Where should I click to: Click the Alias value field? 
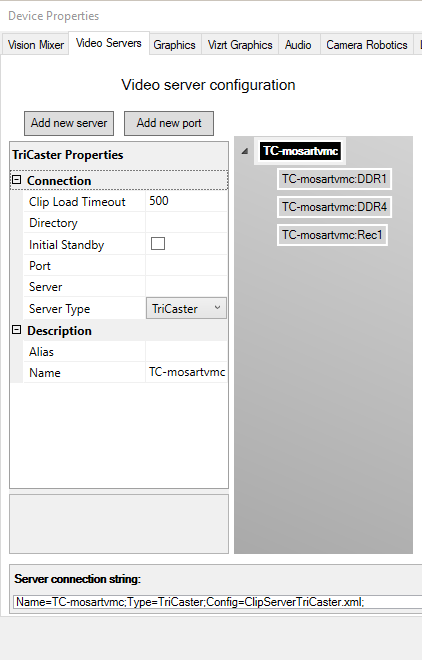[x=186, y=351]
